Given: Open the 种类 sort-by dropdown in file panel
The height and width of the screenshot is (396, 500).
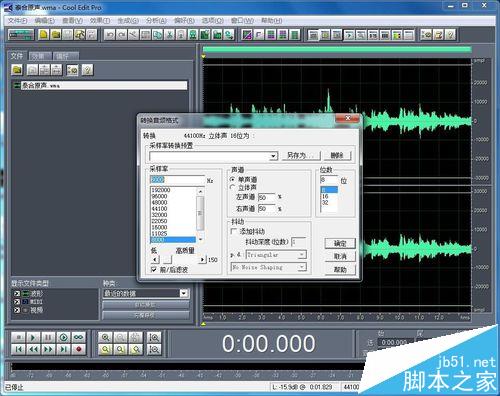Looking at the screenshot, I should [184, 293].
